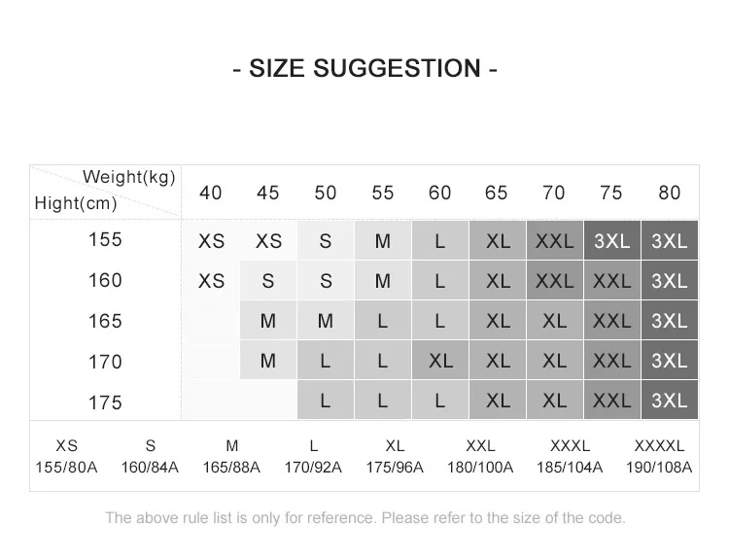Click the XS 155/80A size legend

click(x=66, y=456)
